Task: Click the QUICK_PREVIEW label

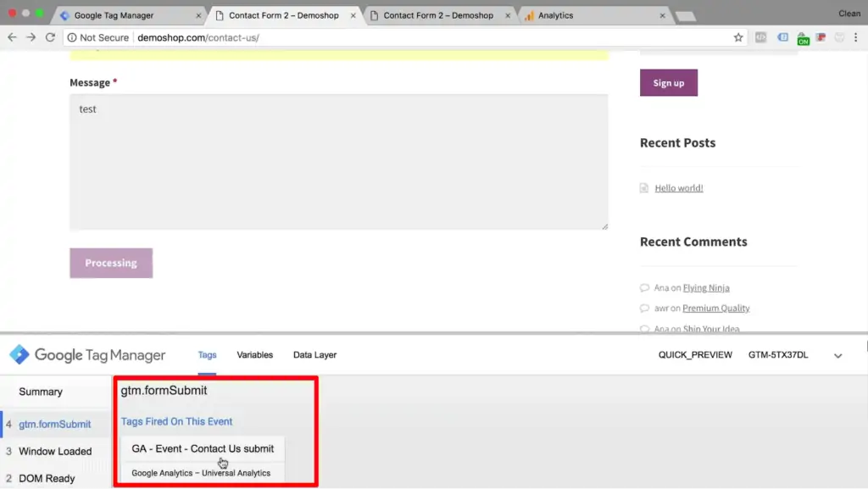Action: (x=695, y=355)
